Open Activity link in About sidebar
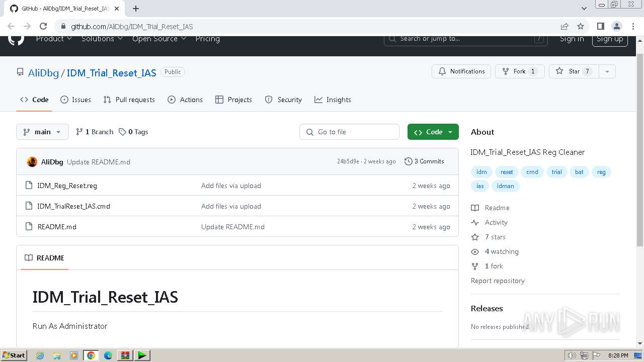This screenshot has height=362, width=644. click(x=490, y=222)
